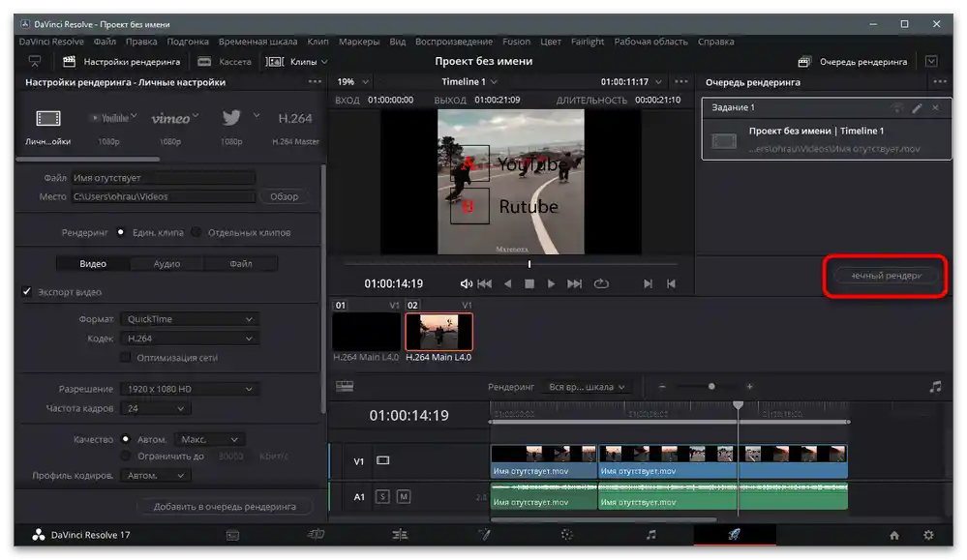Open the Clips dropdown in toolbar
967x560 pixels.
coord(297,62)
